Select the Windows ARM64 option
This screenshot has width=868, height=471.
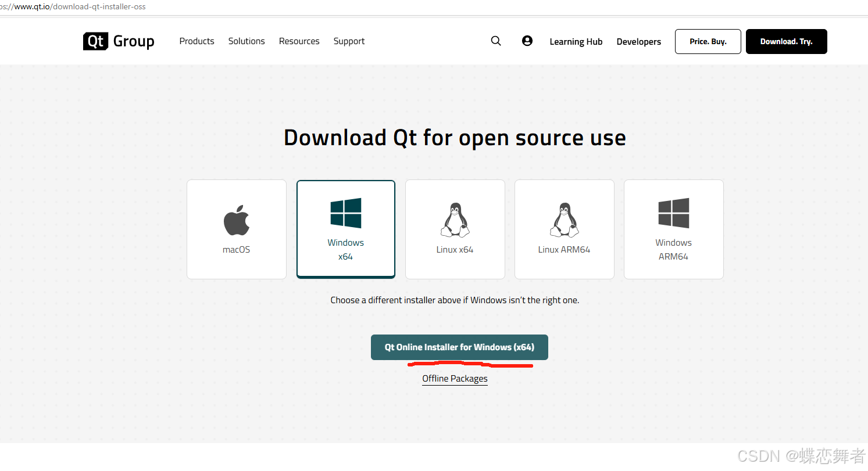[x=673, y=229]
